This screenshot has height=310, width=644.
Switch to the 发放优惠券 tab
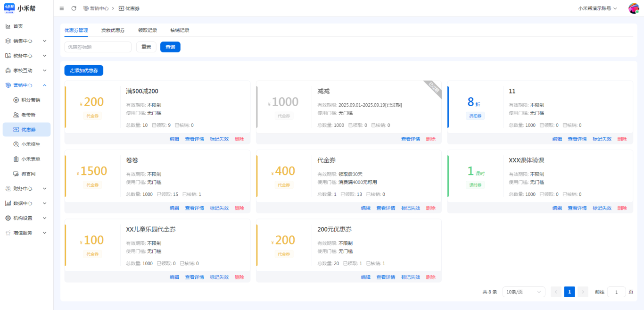pyautogui.click(x=113, y=30)
